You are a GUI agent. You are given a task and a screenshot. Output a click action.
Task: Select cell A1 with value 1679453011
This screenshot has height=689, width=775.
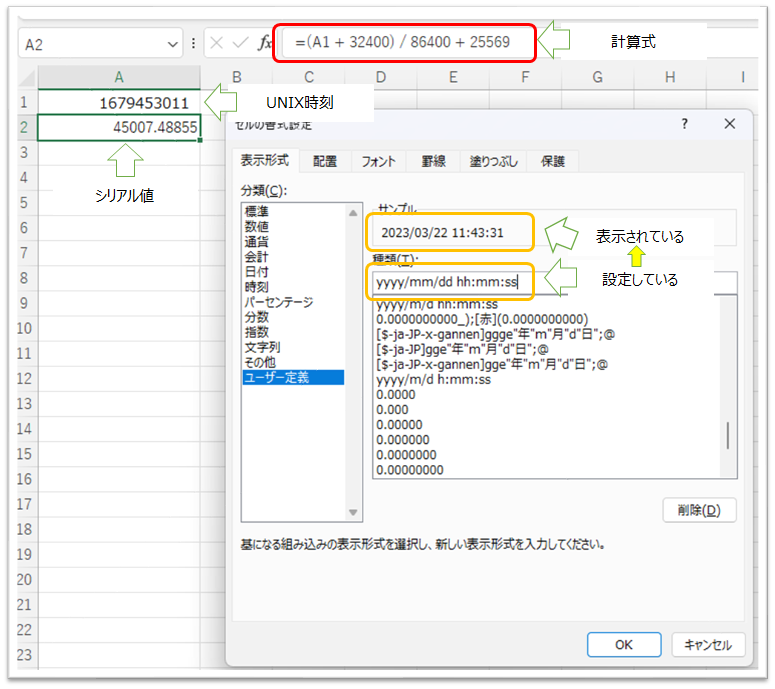coord(119,103)
